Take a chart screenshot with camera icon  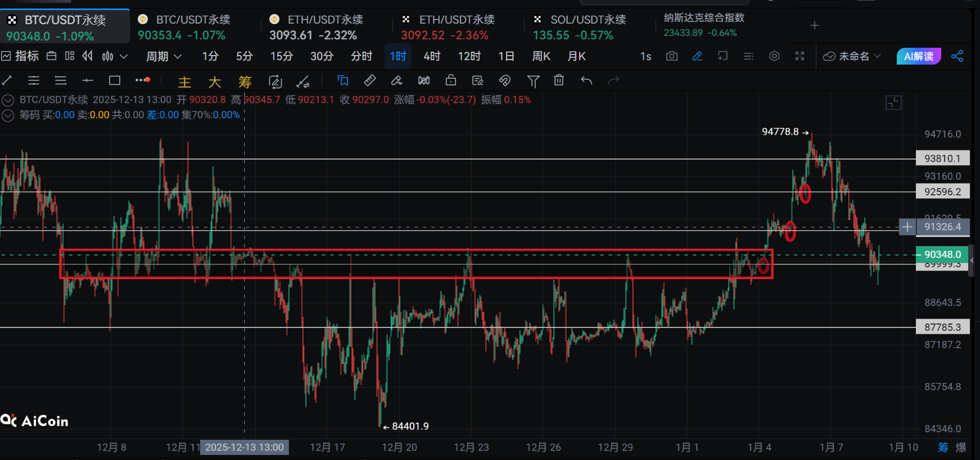671,56
